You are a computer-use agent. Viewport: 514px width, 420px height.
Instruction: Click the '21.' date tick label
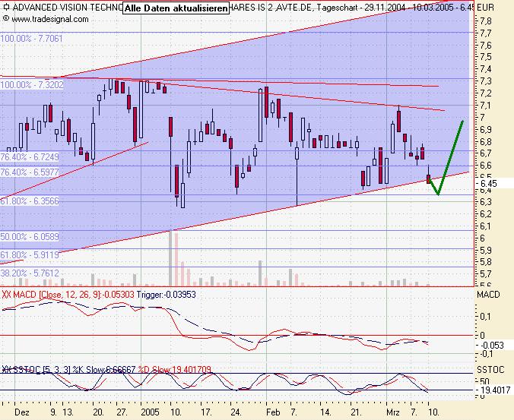[x=355, y=412]
